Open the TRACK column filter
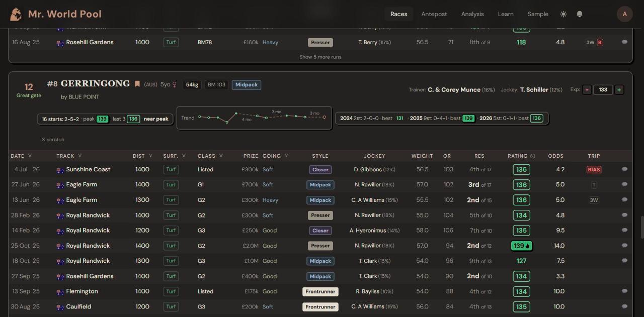Viewport: 644px width, 317px height. 79,156
